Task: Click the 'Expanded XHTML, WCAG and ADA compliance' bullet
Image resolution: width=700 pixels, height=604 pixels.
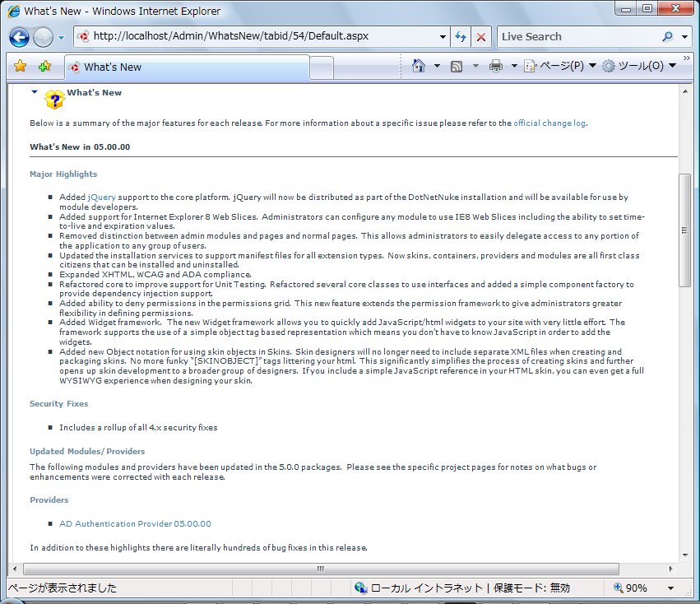Action: 155,275
